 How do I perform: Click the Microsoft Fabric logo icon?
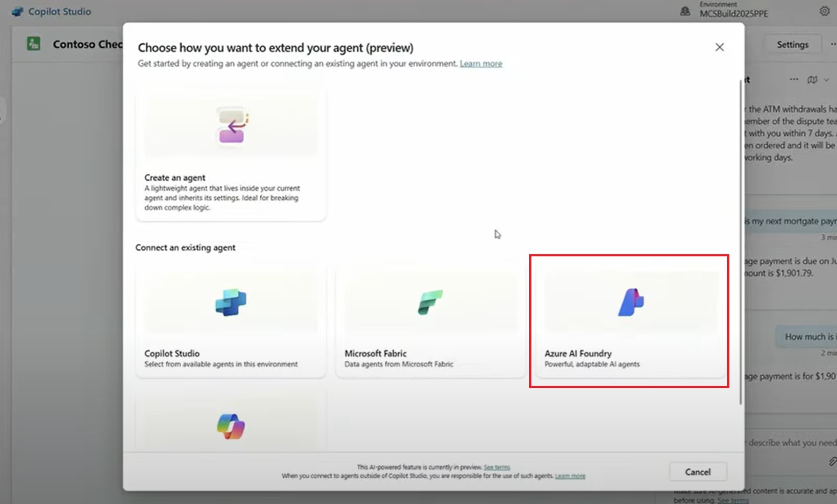tap(430, 302)
